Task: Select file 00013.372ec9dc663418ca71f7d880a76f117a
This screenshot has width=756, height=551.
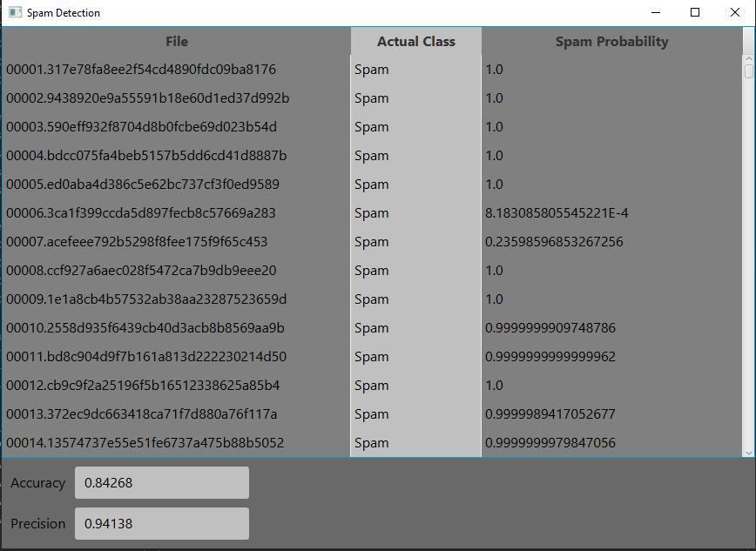Action: [x=142, y=414]
